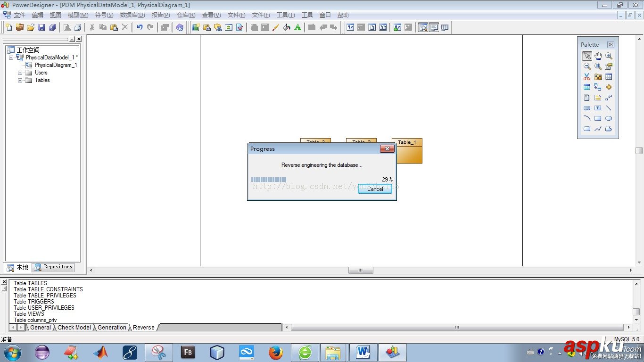Open the 数据库(D) menu
This screenshot has width=644, height=362.
tap(132, 15)
